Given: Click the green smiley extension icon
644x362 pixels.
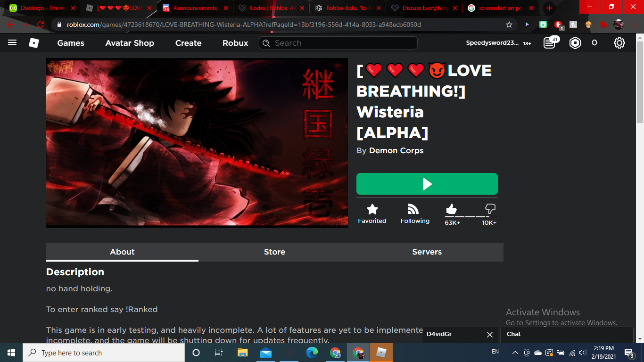Looking at the screenshot, I should [543, 25].
